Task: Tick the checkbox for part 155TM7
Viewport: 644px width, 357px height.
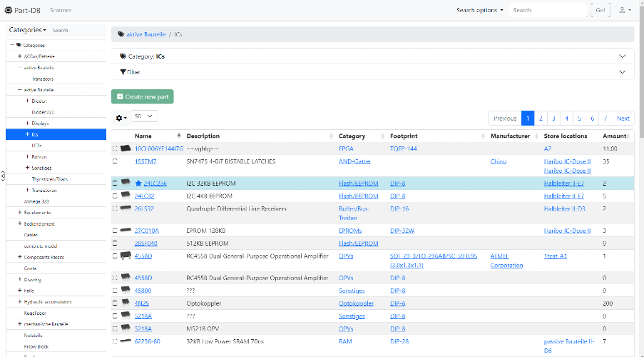Action: 115,161
